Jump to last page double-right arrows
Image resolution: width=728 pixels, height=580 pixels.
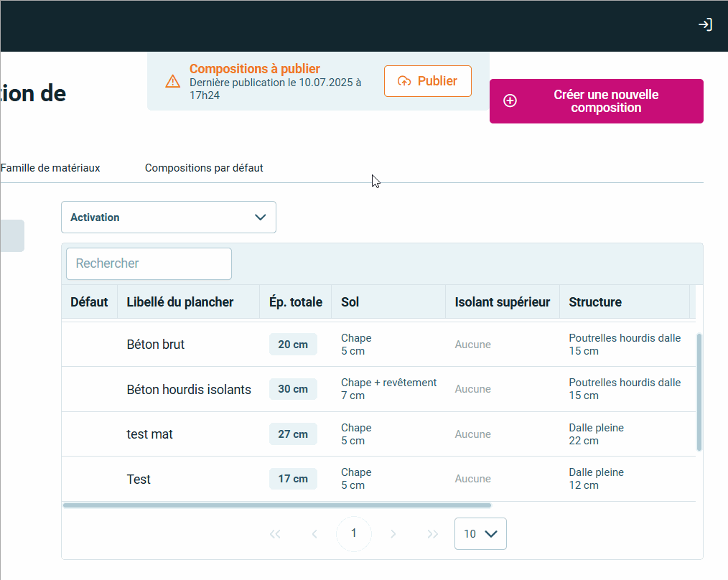(x=432, y=534)
